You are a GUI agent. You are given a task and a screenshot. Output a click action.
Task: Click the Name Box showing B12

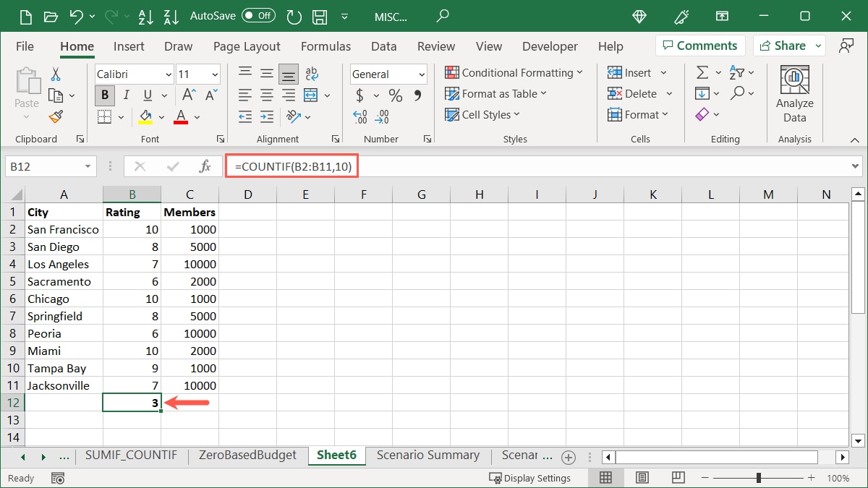pyautogui.click(x=46, y=166)
